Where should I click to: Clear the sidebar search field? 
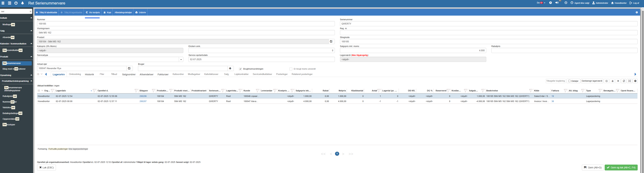coord(31,11)
